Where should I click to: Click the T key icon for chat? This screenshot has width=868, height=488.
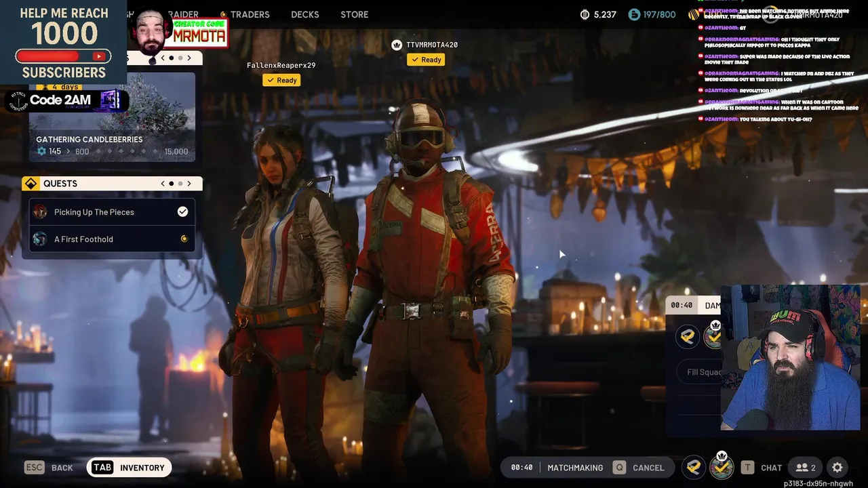[x=747, y=468]
